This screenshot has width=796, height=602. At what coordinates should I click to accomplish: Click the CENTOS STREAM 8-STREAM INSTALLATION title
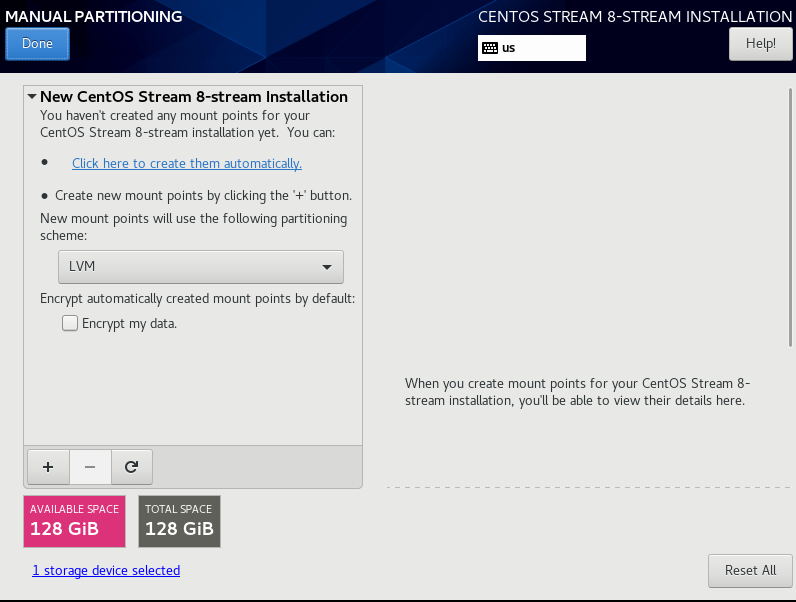tap(635, 17)
